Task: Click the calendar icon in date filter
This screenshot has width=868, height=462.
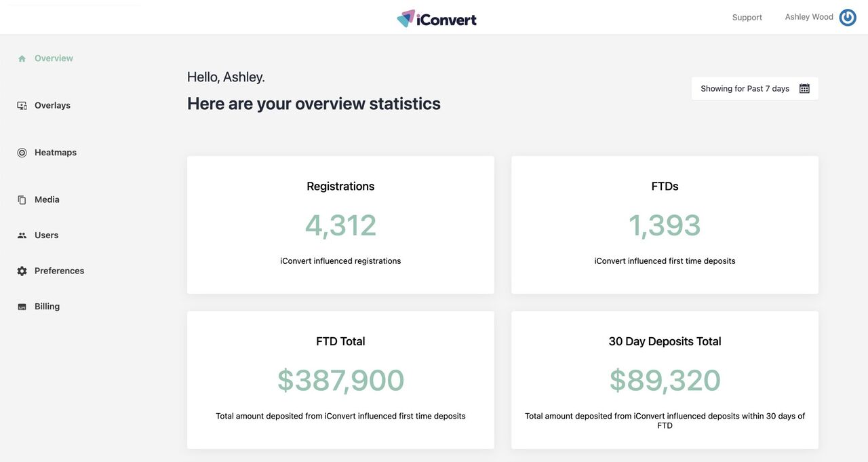Action: click(804, 88)
